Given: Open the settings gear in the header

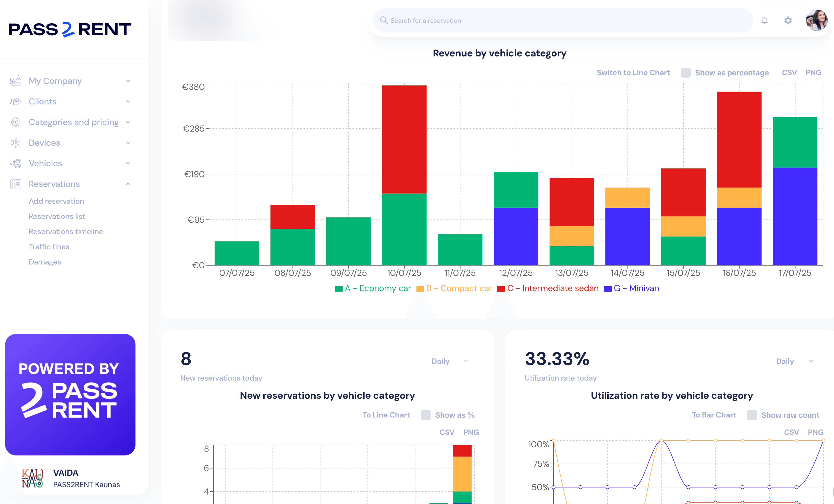Looking at the screenshot, I should pyautogui.click(x=788, y=20).
